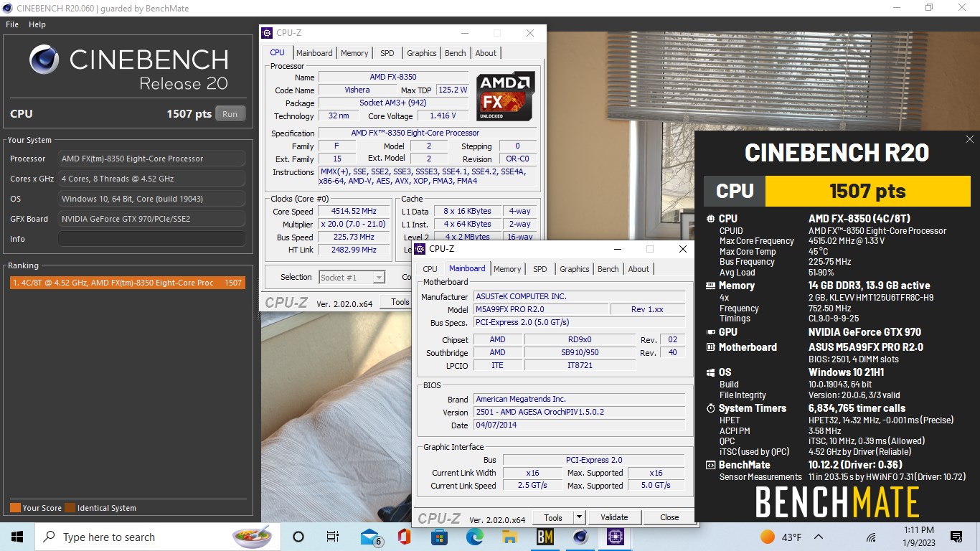
Task: Switch to Memory tab in front CPU-Z window
Action: tap(507, 269)
